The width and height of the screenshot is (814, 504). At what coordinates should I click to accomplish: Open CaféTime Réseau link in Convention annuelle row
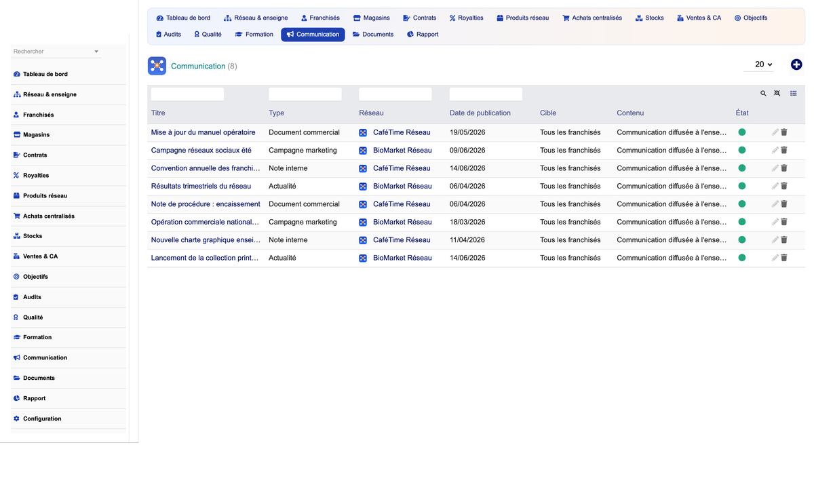402,168
